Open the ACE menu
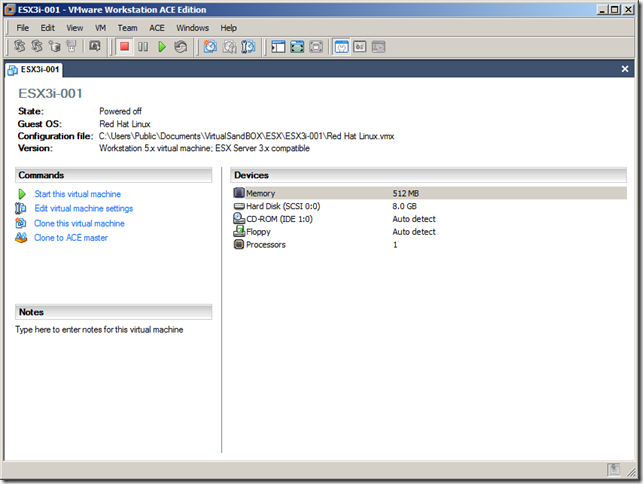The width and height of the screenshot is (643, 484). click(x=156, y=28)
